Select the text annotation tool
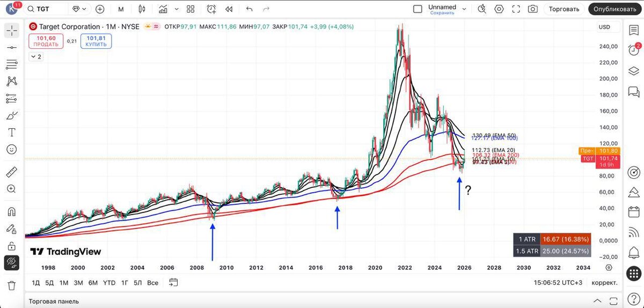The width and height of the screenshot is (644, 308). pos(12,133)
